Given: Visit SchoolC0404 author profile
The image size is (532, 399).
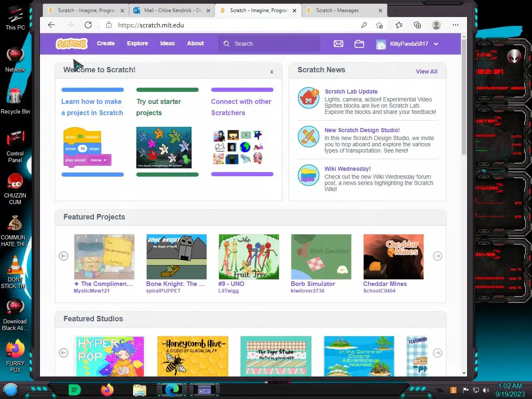Looking at the screenshot, I should tap(379, 291).
